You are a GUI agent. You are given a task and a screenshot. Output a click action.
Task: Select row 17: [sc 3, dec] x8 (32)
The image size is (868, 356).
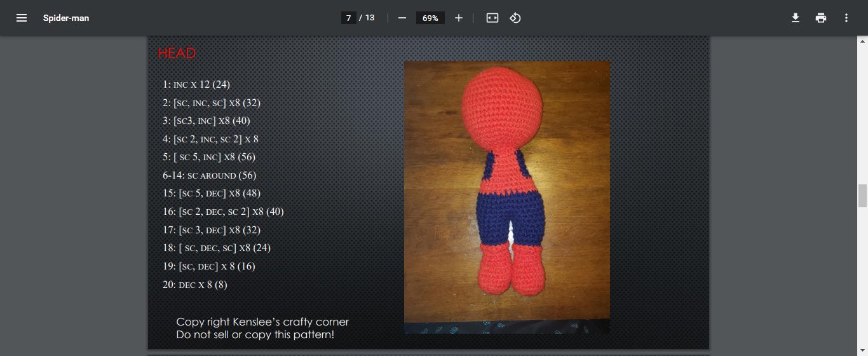pos(212,229)
